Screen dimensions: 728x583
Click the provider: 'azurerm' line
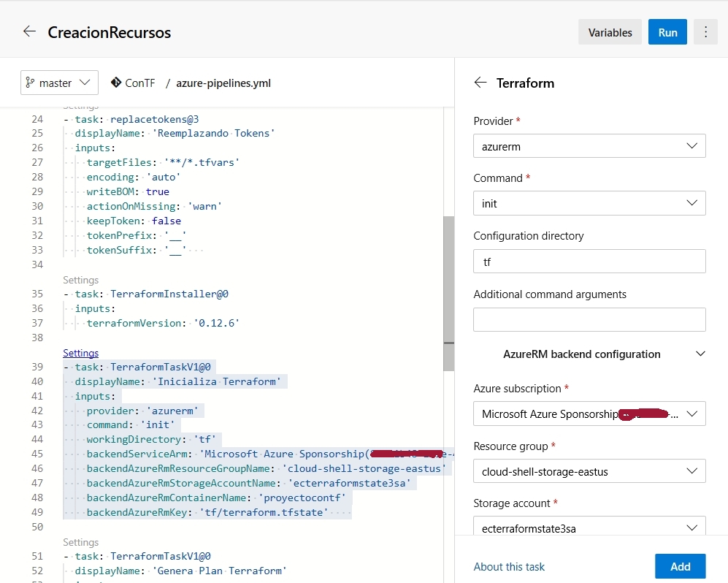click(142, 411)
